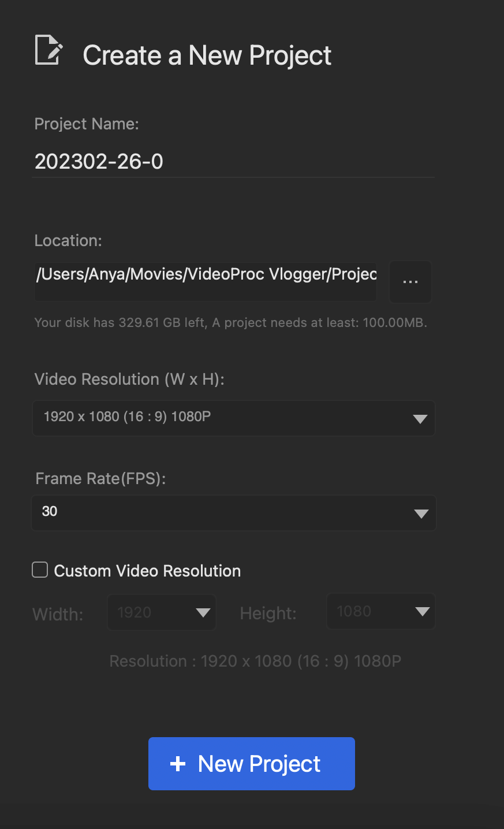
Task: Click the Create a New Project heading
Action: (x=207, y=55)
